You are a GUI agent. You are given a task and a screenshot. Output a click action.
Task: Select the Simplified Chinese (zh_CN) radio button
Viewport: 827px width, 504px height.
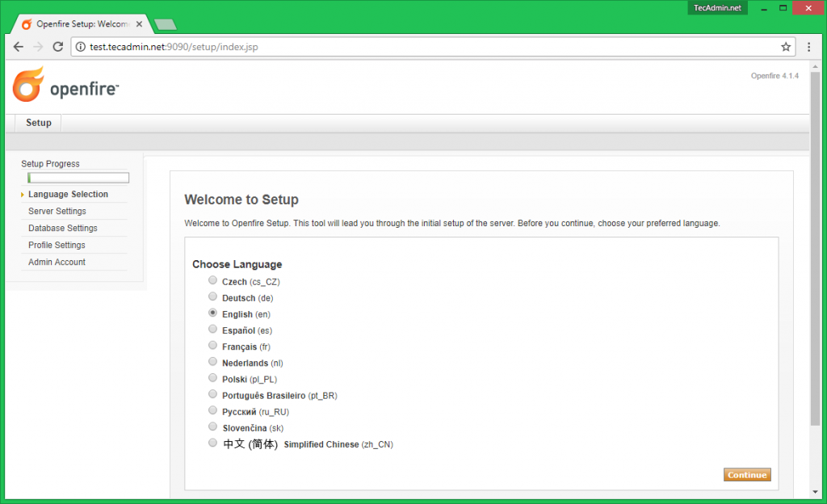212,443
